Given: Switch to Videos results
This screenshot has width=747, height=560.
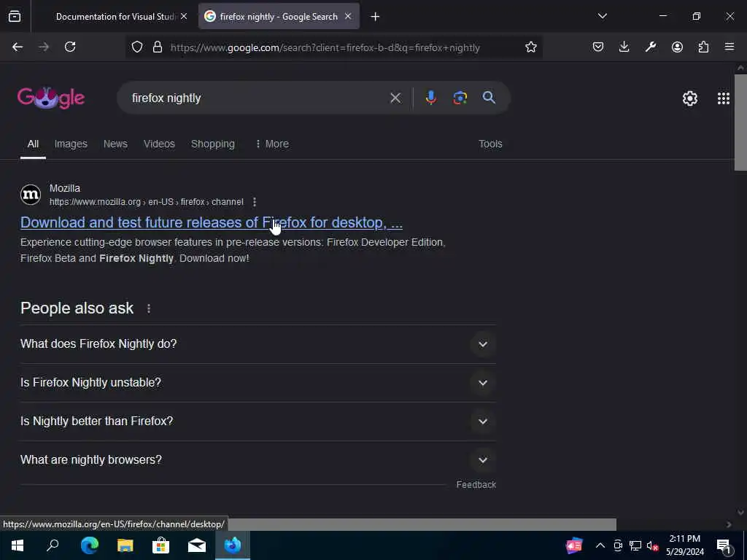Looking at the screenshot, I should pos(159,144).
